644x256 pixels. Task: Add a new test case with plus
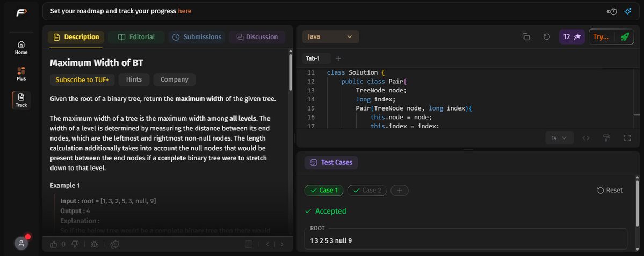tap(399, 191)
